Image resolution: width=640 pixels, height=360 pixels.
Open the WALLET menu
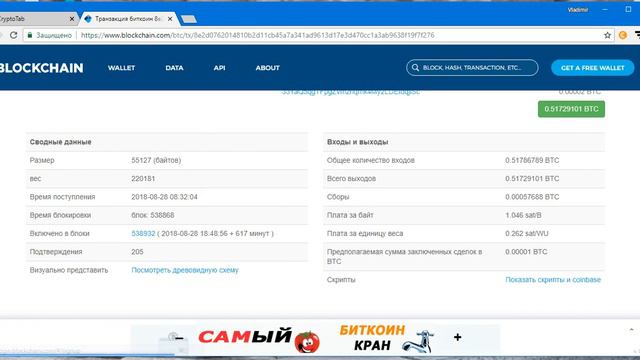121,68
